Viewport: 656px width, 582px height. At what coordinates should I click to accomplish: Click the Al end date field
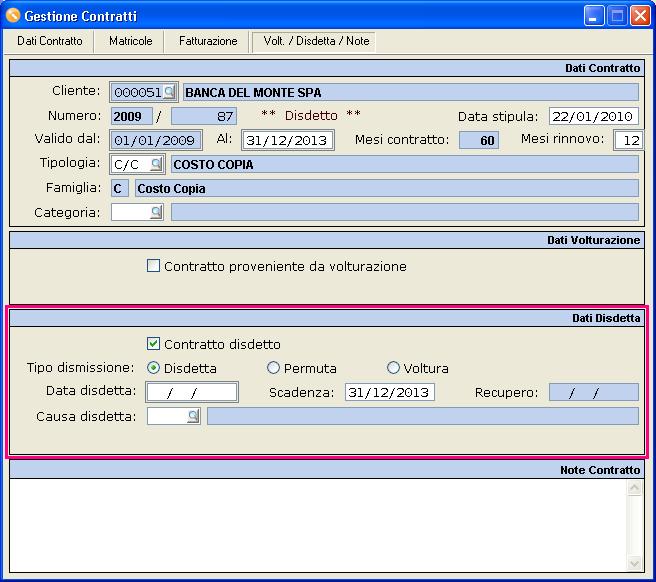[x=287, y=140]
